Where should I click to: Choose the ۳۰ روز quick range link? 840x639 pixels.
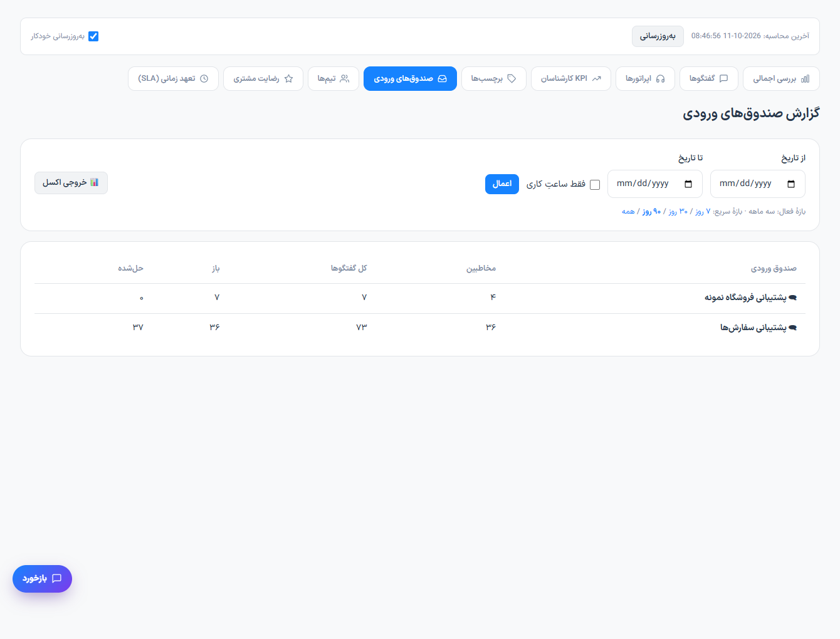pos(678,212)
